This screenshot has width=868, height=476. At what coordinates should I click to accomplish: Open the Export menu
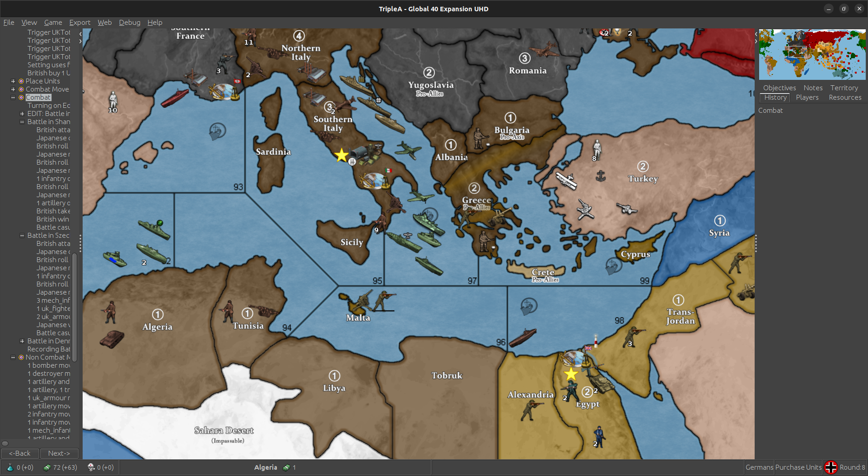click(x=79, y=22)
